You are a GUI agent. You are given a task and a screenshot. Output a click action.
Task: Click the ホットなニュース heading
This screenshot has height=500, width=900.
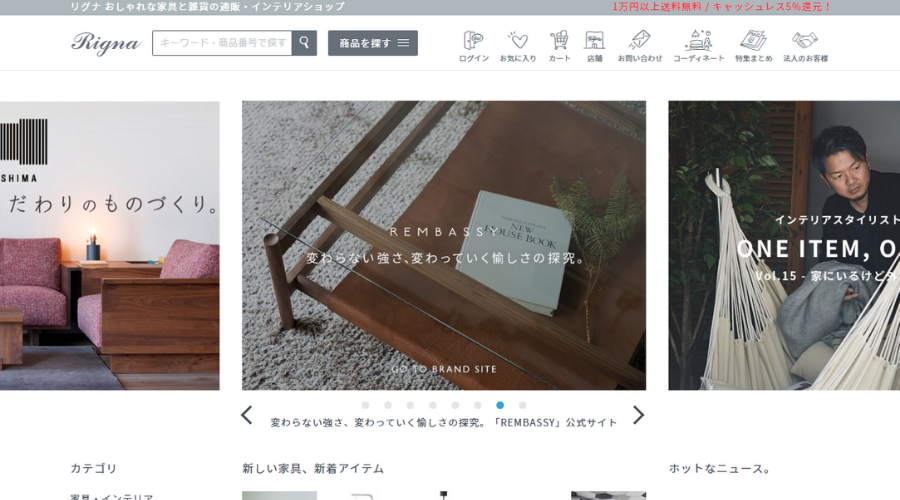(x=720, y=468)
